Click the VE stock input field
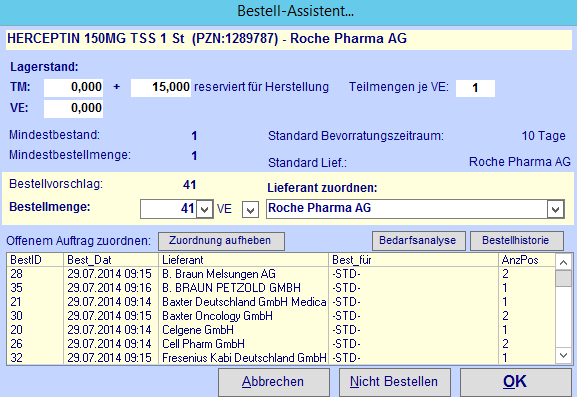 73,109
